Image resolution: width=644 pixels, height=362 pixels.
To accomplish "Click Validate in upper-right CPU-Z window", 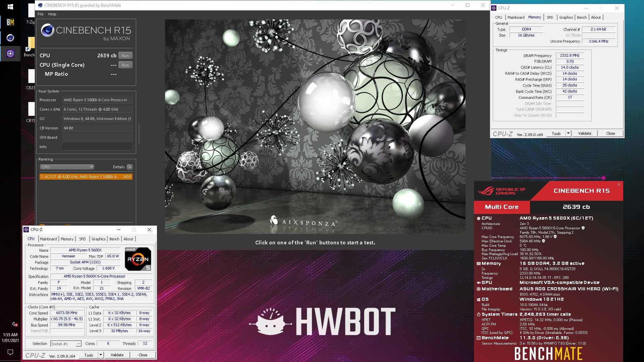I will pos(585,133).
